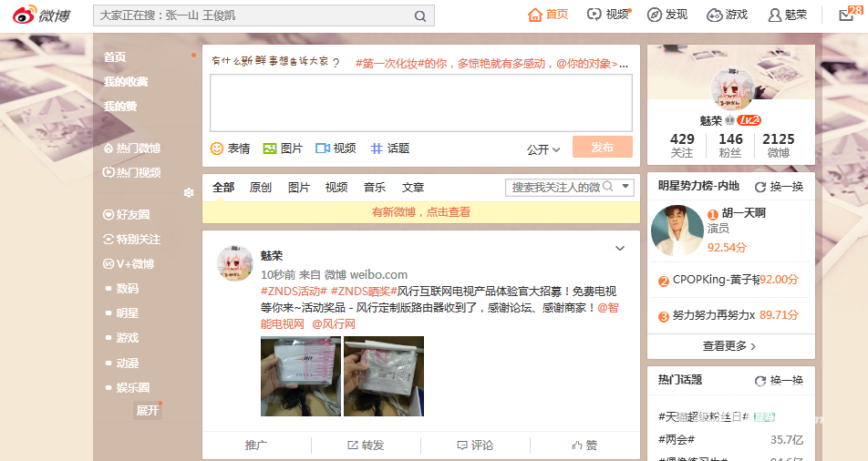Screen dimensions: 868x461
Task: Switch to 音乐 feed tab
Action: 374,187
